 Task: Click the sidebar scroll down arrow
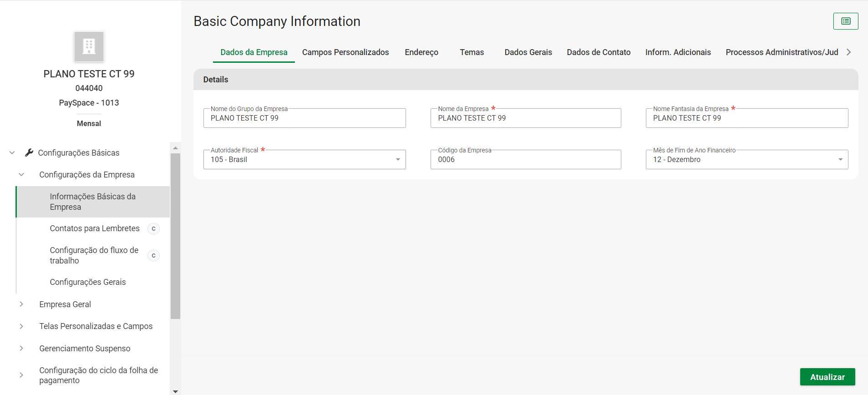[x=175, y=391]
